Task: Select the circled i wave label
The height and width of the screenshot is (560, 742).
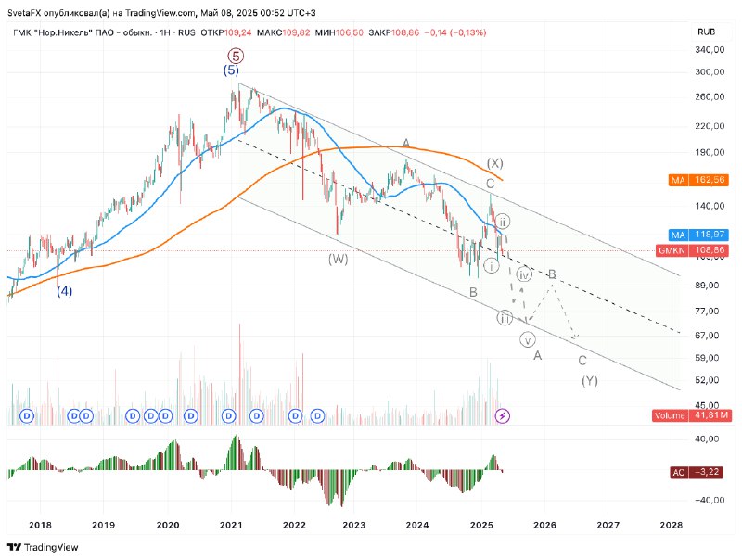Action: 492,266
